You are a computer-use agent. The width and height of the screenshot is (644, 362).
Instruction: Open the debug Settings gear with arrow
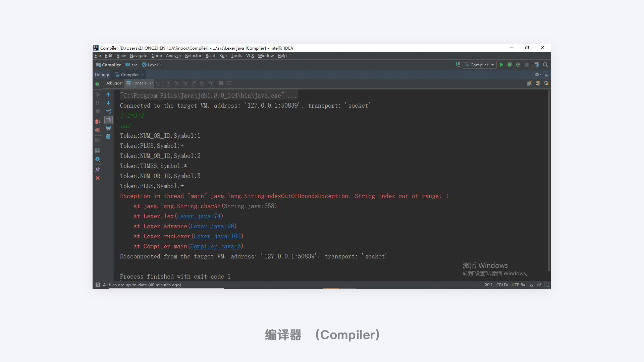[98, 159]
